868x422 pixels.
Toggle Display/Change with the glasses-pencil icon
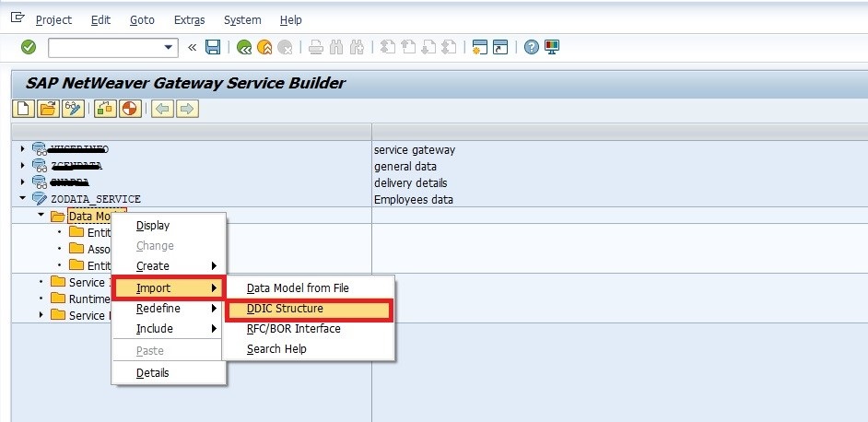73,109
